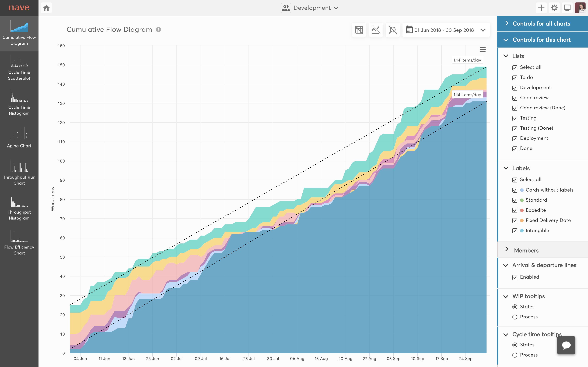Open the chat bubble widget

(x=566, y=345)
